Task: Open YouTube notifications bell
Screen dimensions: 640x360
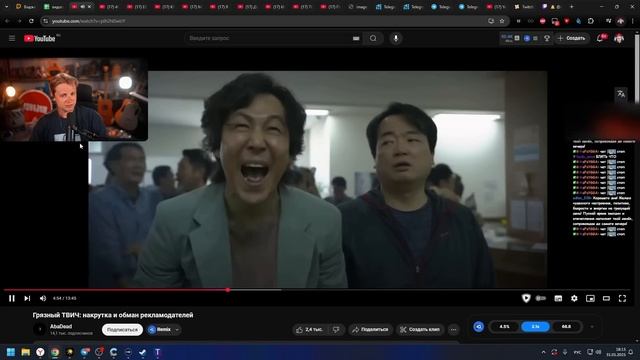Action: tap(600, 38)
